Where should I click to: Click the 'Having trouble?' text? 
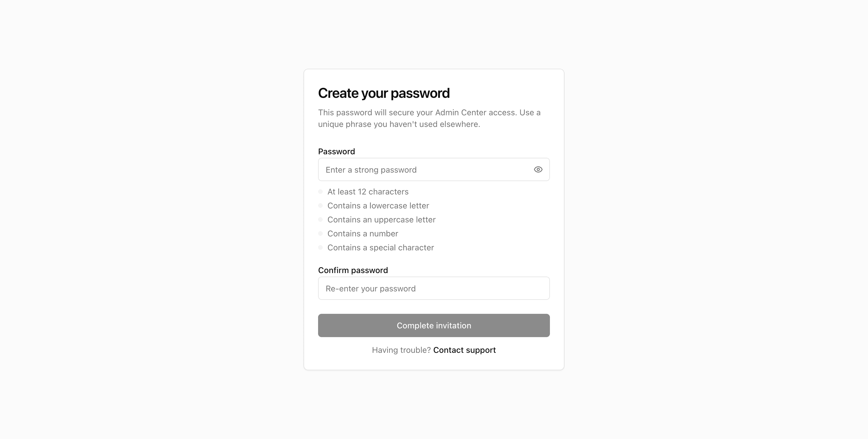(401, 350)
